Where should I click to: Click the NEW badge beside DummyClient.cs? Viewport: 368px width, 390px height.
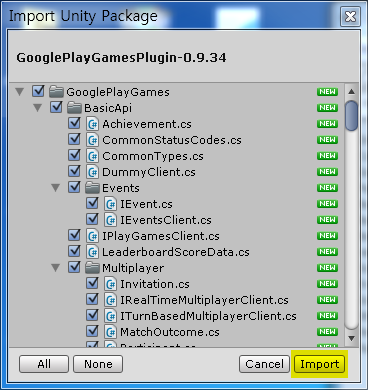327,172
